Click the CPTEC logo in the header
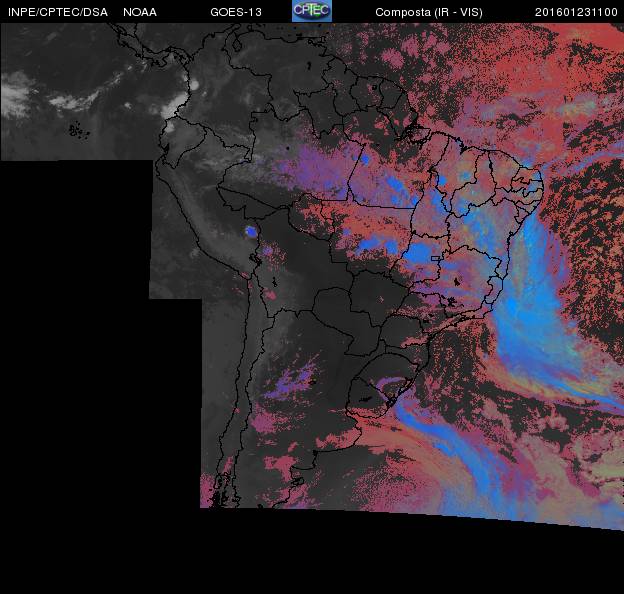This screenshot has height=594, width=624. click(312, 11)
